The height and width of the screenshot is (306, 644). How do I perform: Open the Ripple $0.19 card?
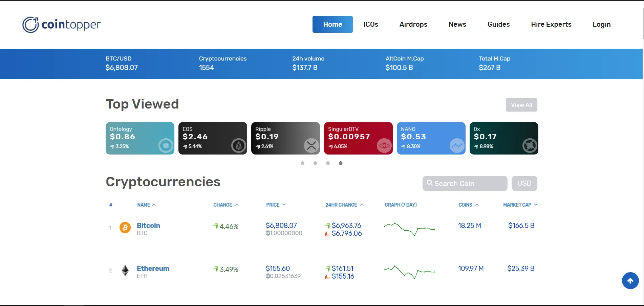(x=285, y=138)
